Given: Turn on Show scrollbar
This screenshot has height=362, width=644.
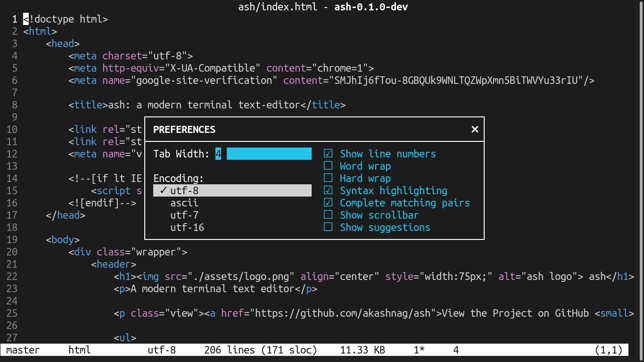Looking at the screenshot, I should coord(329,215).
